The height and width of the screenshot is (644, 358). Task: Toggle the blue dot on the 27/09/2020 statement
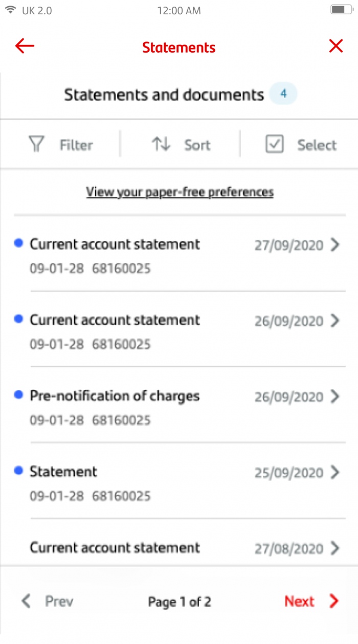(18, 243)
